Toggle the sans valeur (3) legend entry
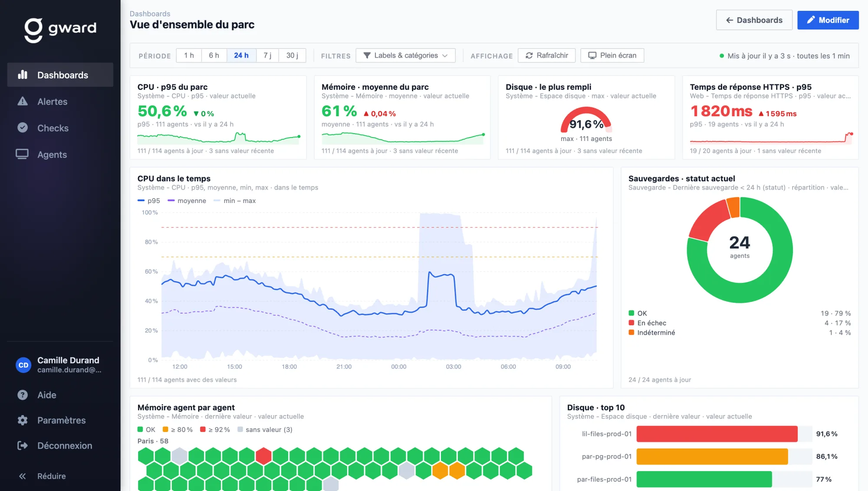The width and height of the screenshot is (868, 491). pyautogui.click(x=265, y=429)
